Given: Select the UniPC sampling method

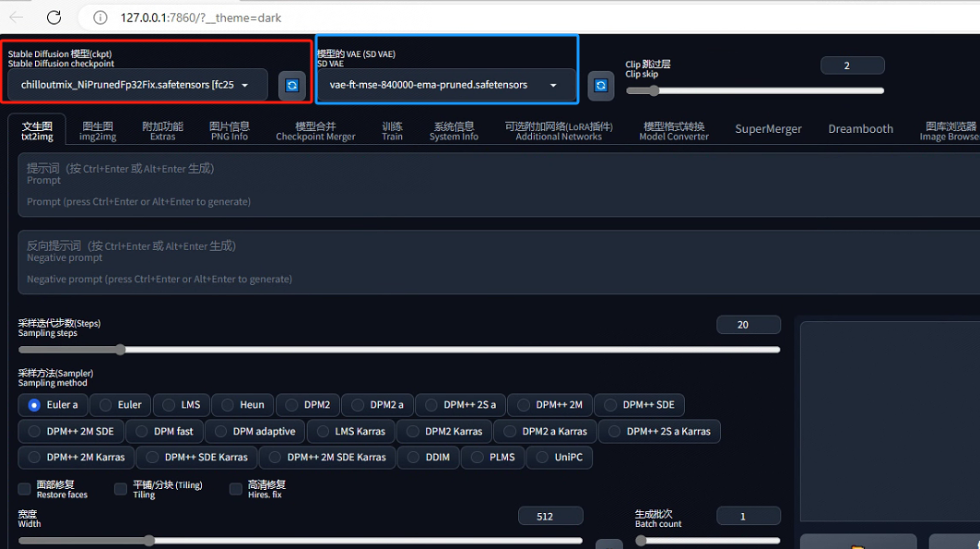Looking at the screenshot, I should (559, 457).
